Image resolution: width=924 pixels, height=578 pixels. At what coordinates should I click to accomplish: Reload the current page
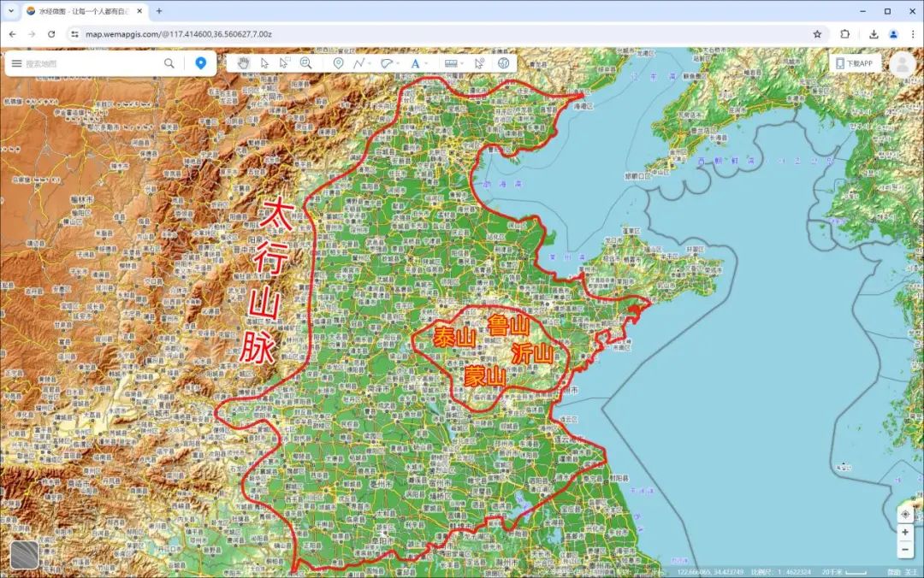pos(51,34)
